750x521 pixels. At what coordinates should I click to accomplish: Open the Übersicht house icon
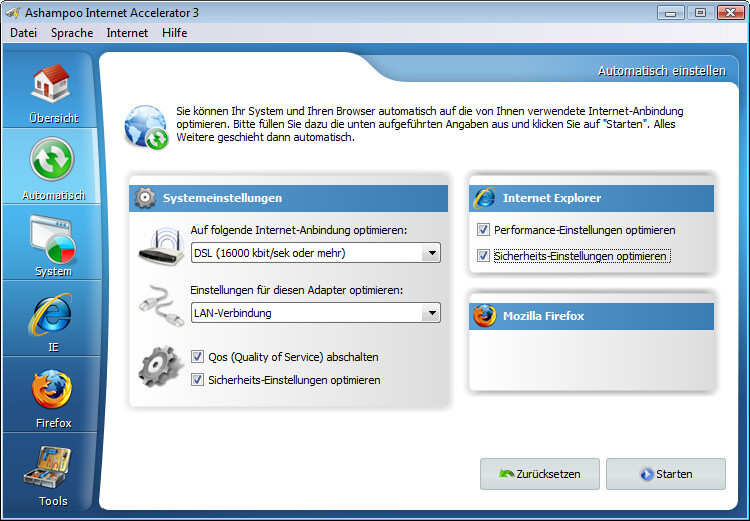[53, 87]
